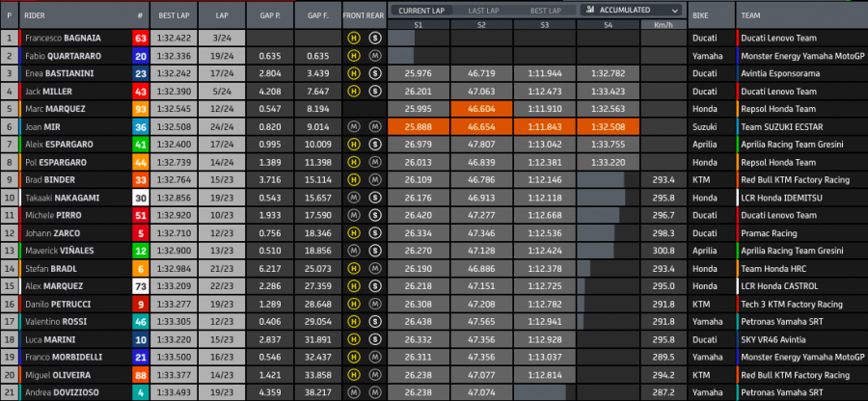This screenshot has height=401, width=868.
Task: Click Bagnaia's soft rear tyre icon
Action: pyautogui.click(x=373, y=39)
